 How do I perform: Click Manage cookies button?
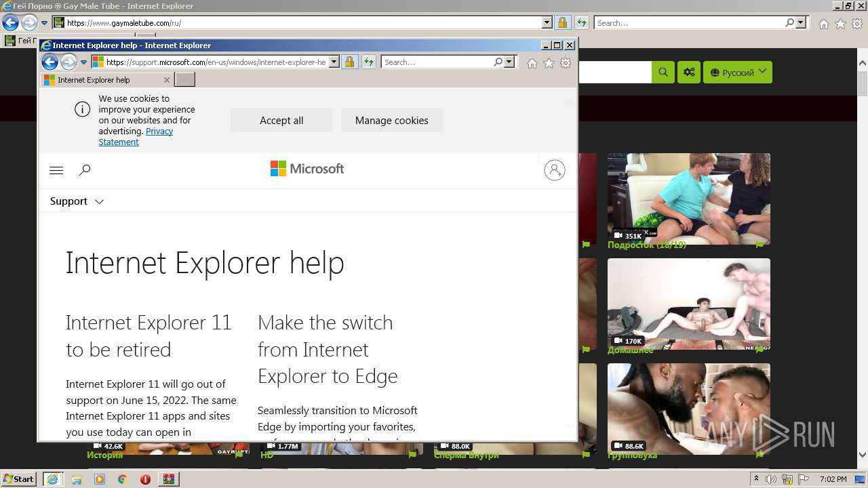[x=392, y=121]
